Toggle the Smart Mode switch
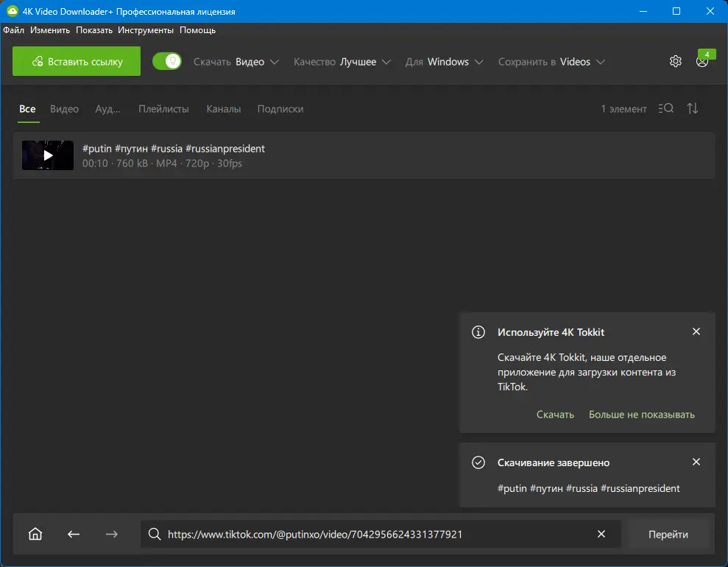 tap(167, 61)
